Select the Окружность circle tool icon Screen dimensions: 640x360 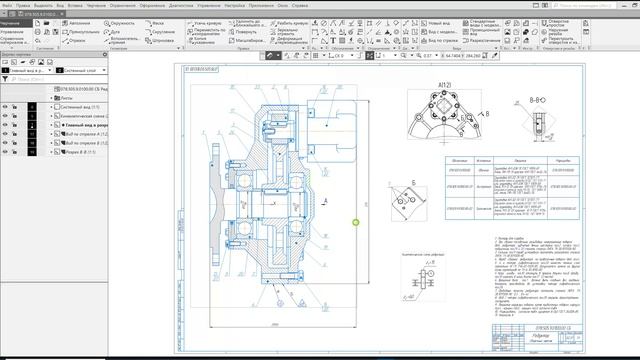107,23
